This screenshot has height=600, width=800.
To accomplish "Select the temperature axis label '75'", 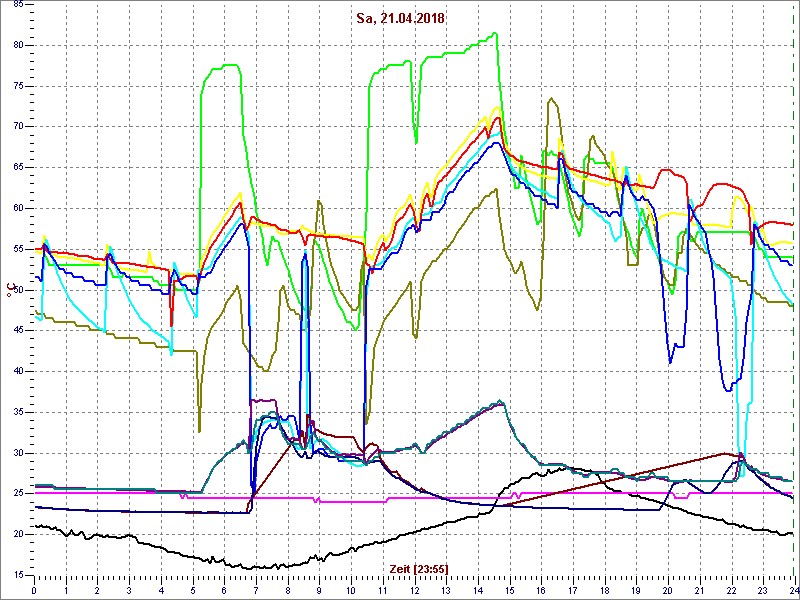I will (x=16, y=86).
